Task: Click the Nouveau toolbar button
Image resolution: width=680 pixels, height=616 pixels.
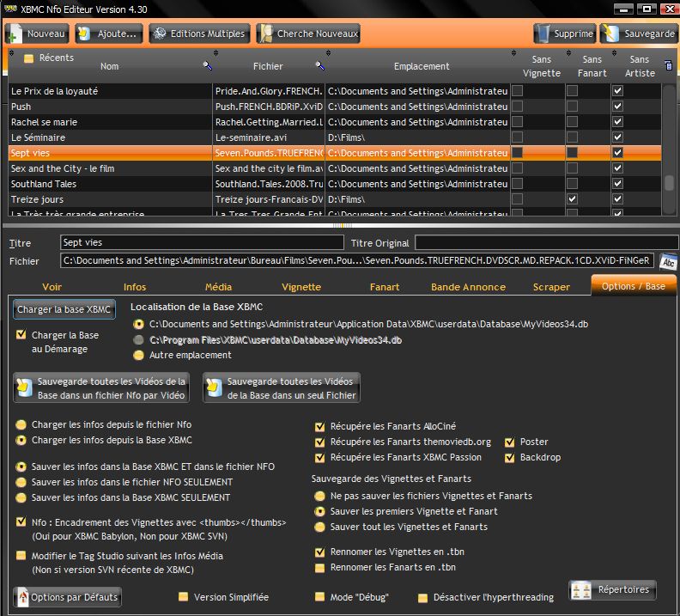Action: point(37,34)
